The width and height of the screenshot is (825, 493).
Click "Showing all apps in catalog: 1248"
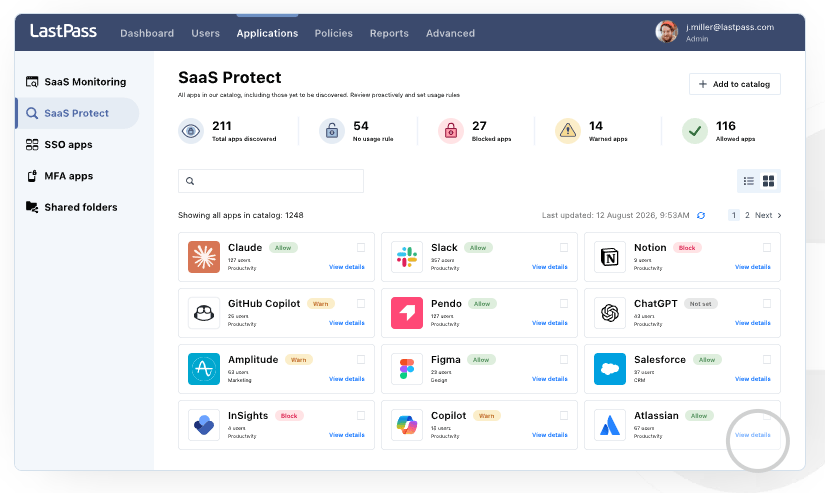coord(240,215)
